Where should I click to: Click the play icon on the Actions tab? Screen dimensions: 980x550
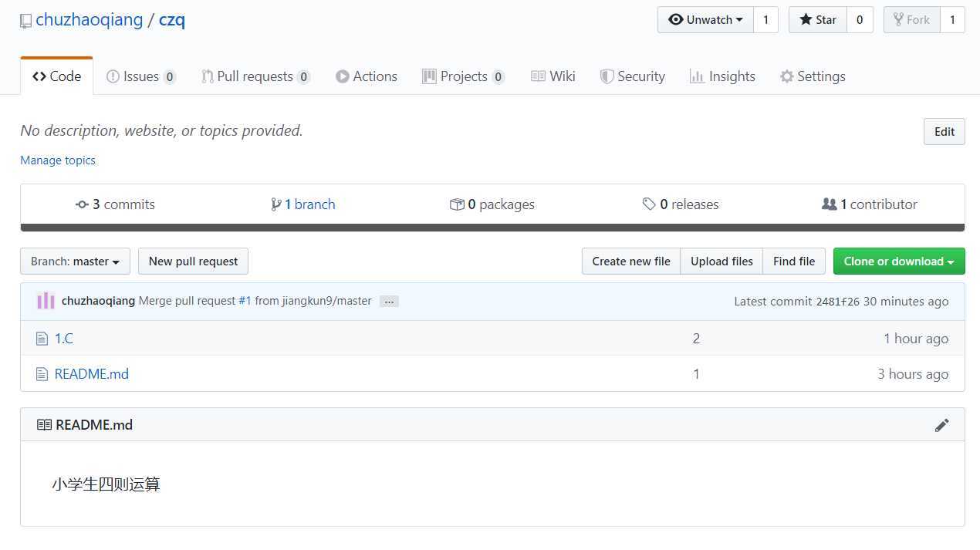click(x=343, y=76)
